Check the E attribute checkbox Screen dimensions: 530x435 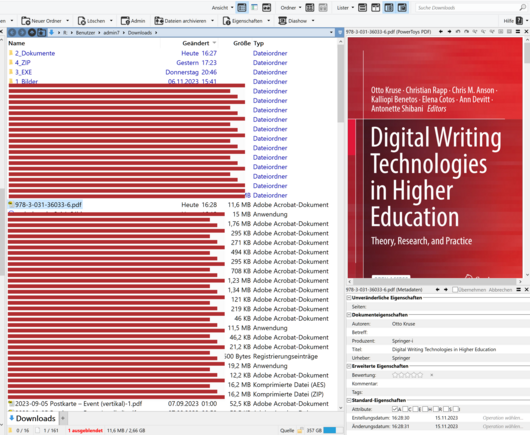[415, 409]
